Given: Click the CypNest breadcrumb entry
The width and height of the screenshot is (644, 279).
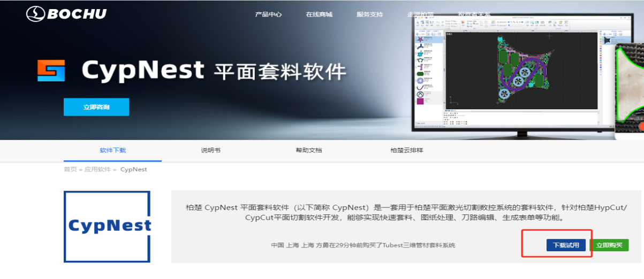Looking at the screenshot, I should point(133,169).
